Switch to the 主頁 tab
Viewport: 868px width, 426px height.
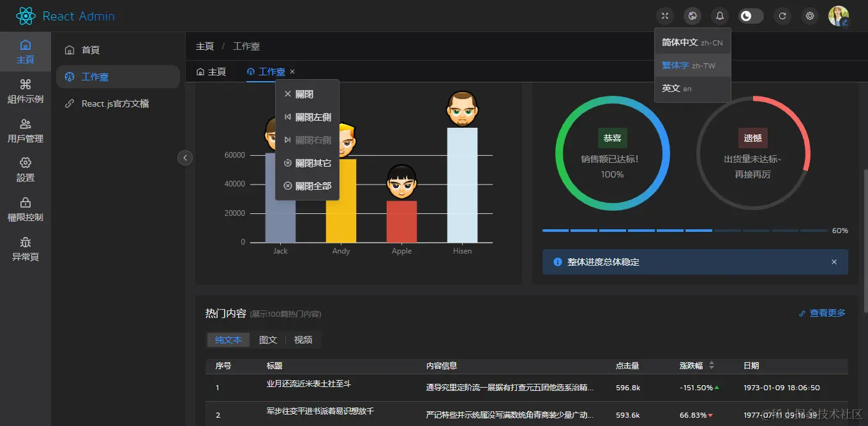(212, 72)
